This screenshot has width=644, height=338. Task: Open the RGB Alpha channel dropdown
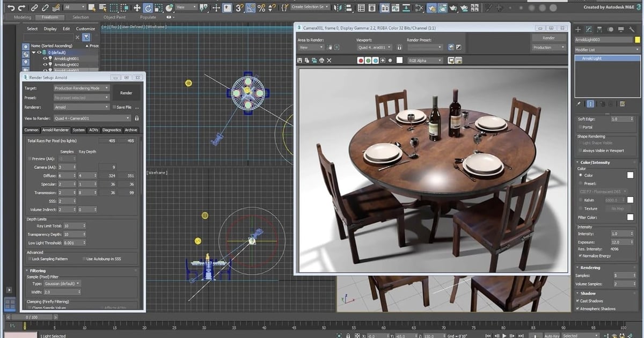point(426,60)
